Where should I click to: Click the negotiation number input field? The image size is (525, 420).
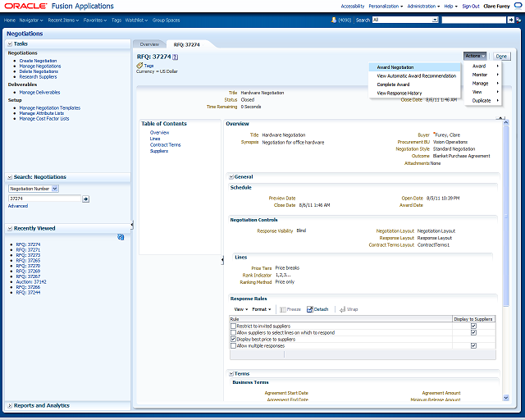pos(44,199)
